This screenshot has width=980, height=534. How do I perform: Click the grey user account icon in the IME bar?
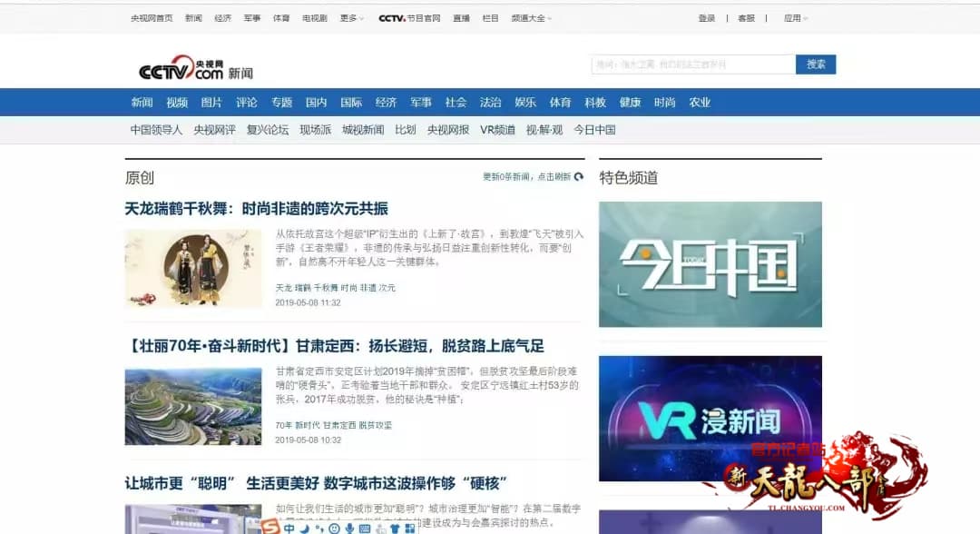[380, 529]
